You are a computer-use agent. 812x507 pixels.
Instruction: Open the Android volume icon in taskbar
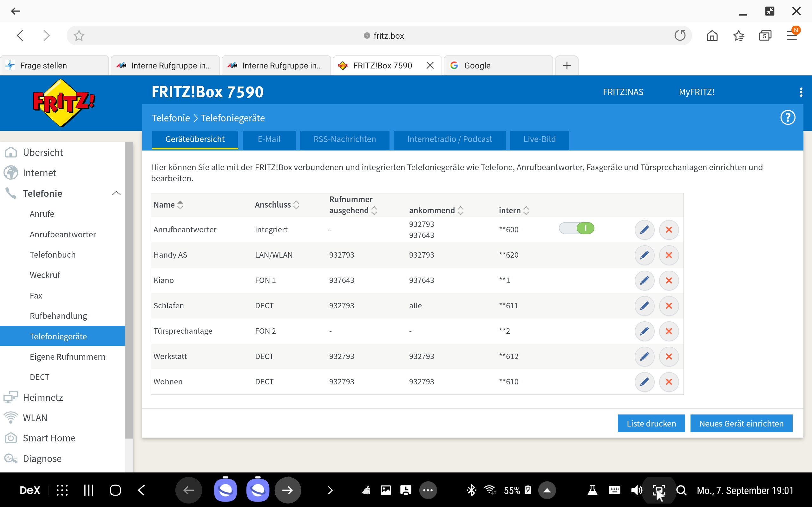pyautogui.click(x=636, y=490)
